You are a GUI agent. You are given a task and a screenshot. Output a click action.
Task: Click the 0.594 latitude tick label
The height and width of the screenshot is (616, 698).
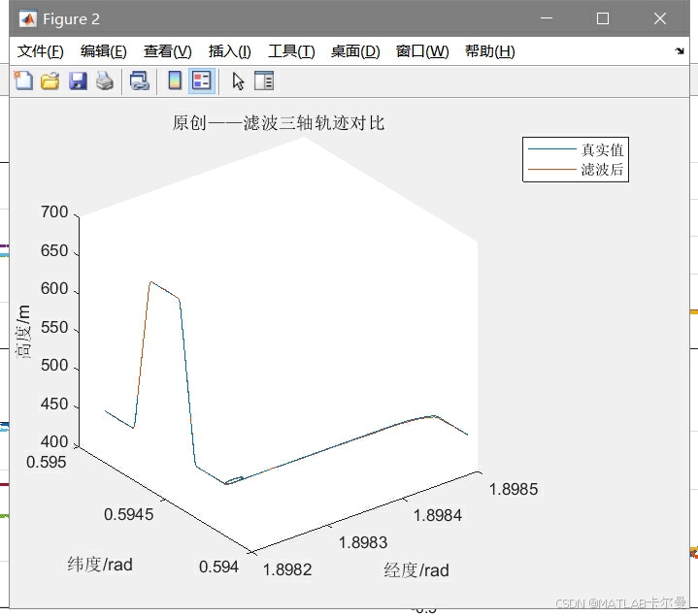(218, 567)
